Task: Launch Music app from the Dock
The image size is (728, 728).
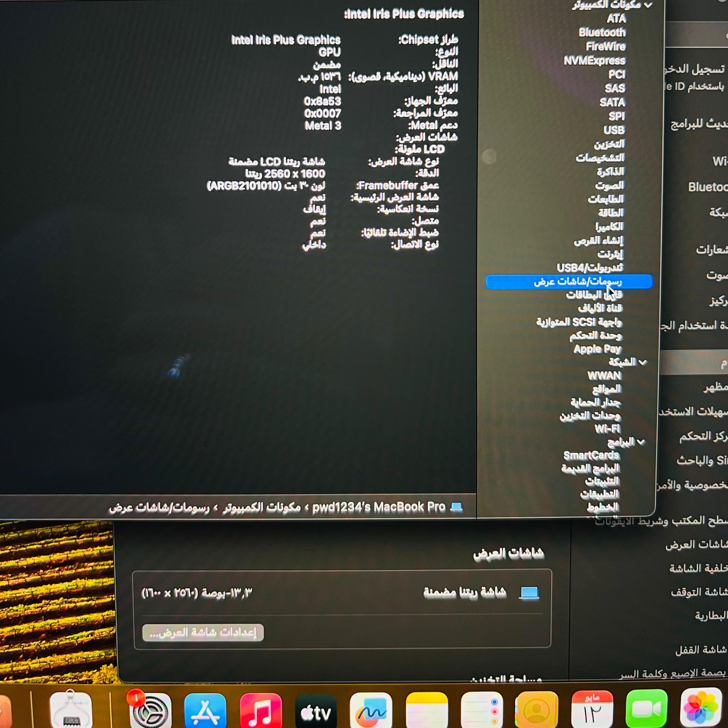Action: (260, 710)
